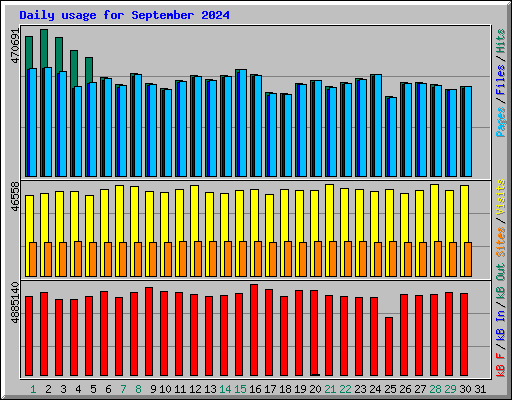Click the 'Visits' legend label
Screen dimensions: 512x400
tap(500, 197)
